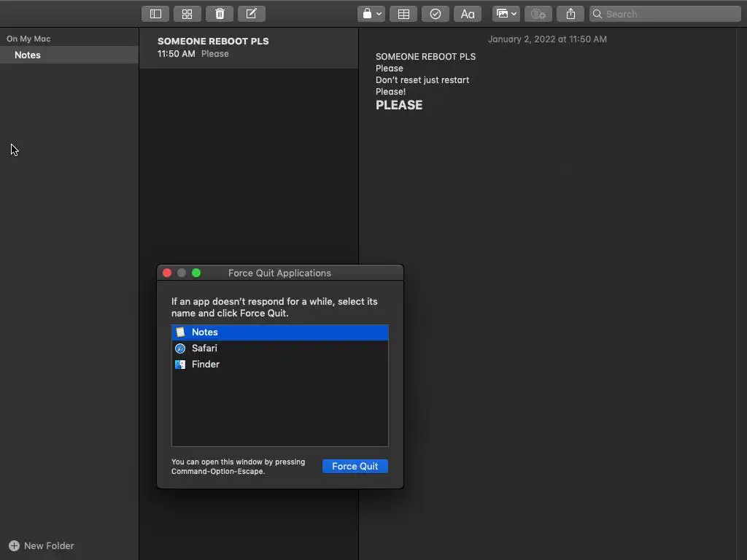Add a checklist to the note

(436, 14)
